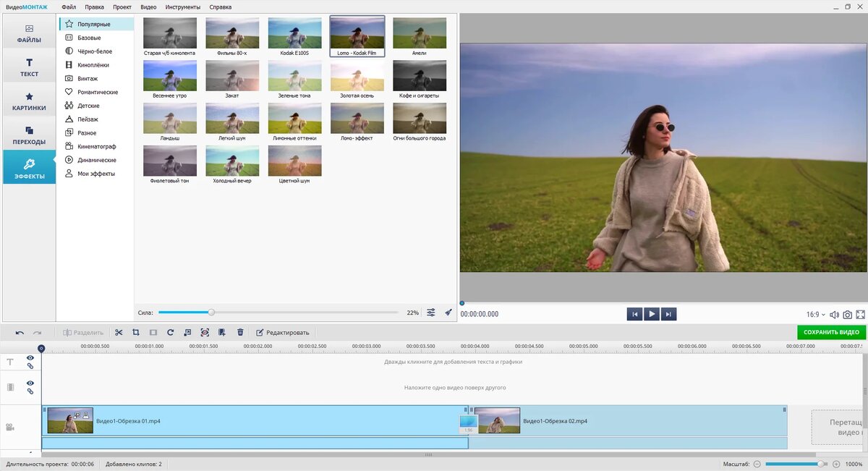
Task: Click the Редактировать button
Action: pos(283,333)
